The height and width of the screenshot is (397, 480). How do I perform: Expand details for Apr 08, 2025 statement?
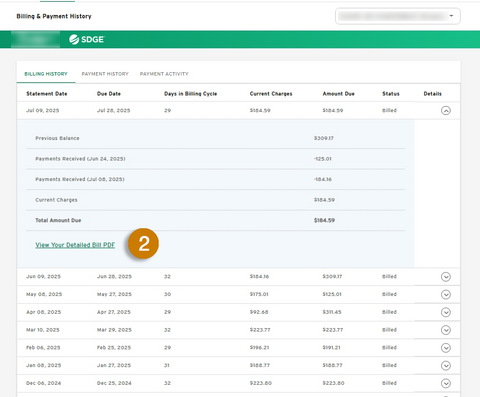446,312
